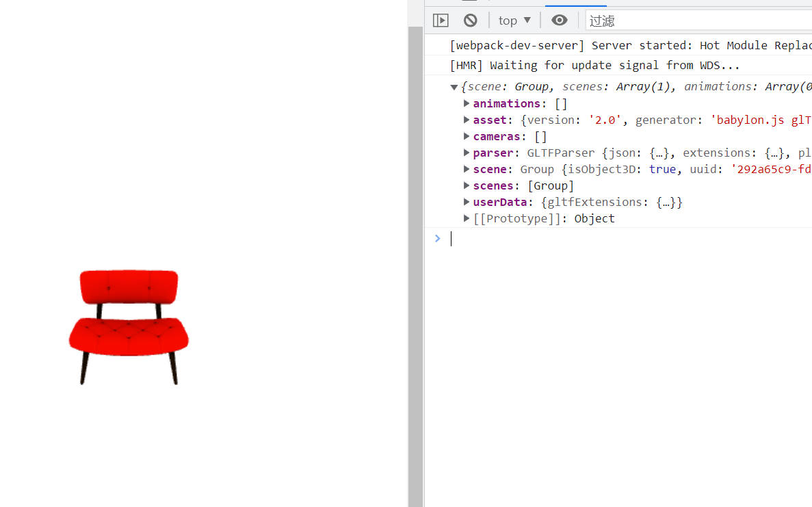Collapse the logged GLTF object root

[x=454, y=87]
